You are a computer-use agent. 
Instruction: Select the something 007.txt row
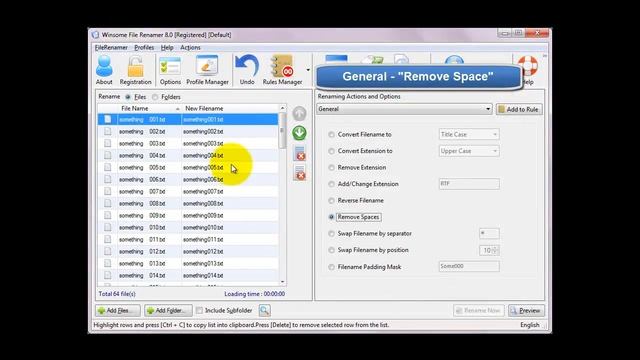188,191
